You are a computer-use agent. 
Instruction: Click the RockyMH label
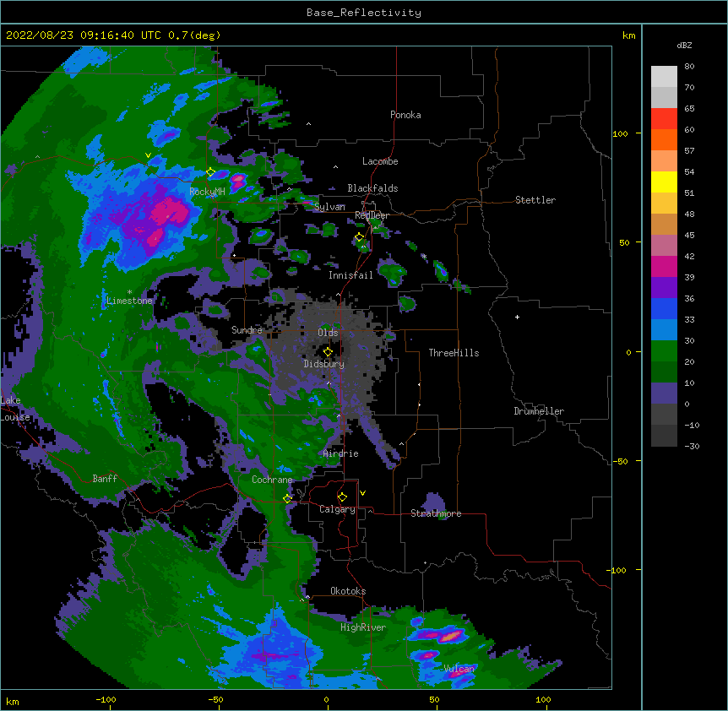(207, 192)
